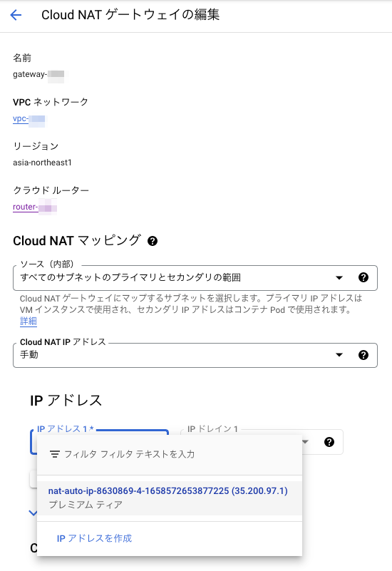Open the vpc- network link
Viewport: 392px width, 571px height.
(29, 119)
